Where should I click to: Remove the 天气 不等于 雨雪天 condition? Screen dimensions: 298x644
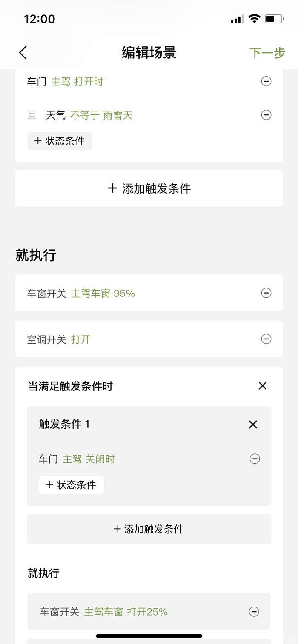[x=266, y=115]
